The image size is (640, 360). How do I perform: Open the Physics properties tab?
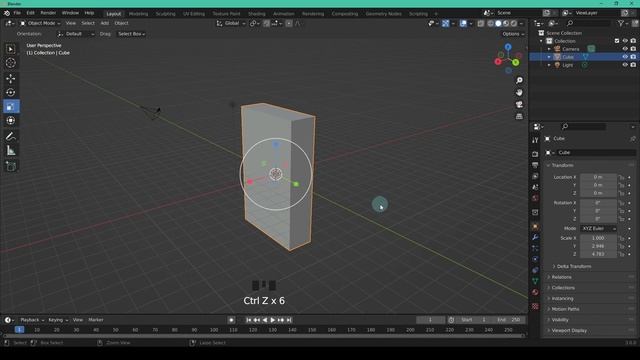535,259
